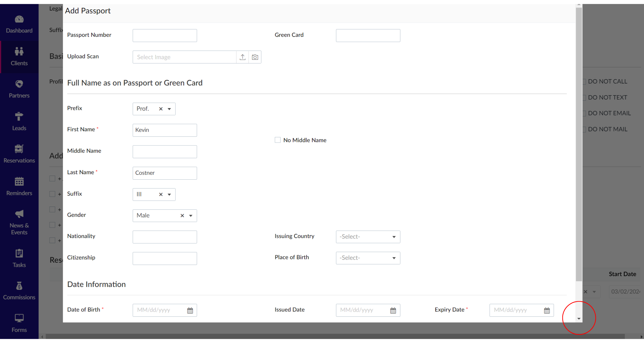Open the Gender dropdown arrow
Screen dimensions: 644x343
click(x=191, y=216)
